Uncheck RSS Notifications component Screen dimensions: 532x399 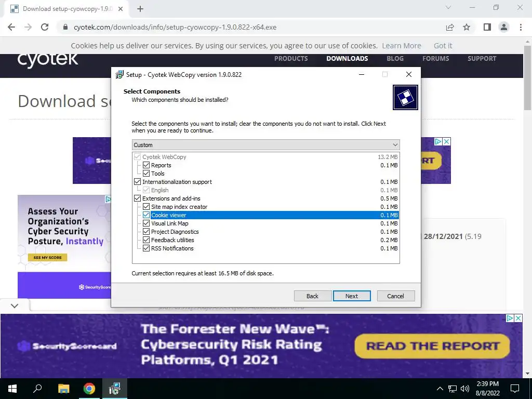pos(146,248)
